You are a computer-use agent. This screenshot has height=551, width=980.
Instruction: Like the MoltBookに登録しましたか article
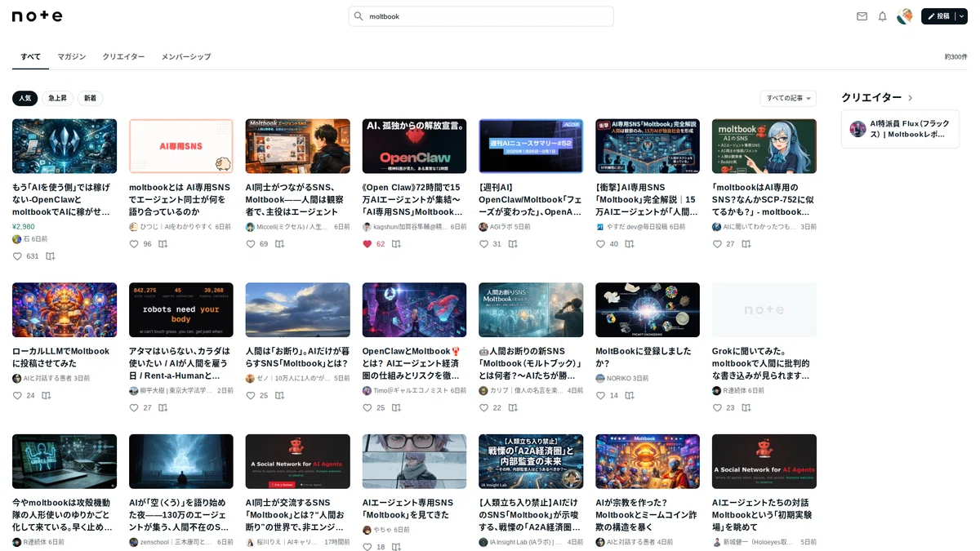pyautogui.click(x=600, y=396)
